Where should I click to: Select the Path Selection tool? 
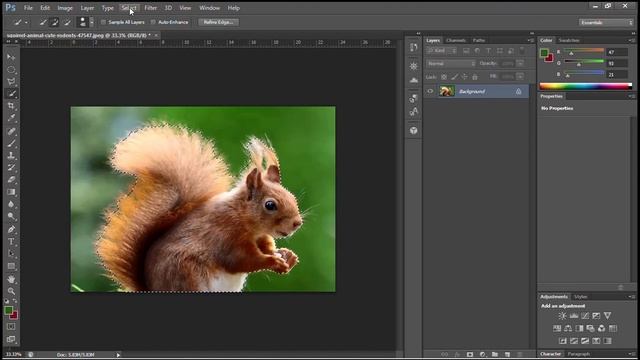click(11, 253)
